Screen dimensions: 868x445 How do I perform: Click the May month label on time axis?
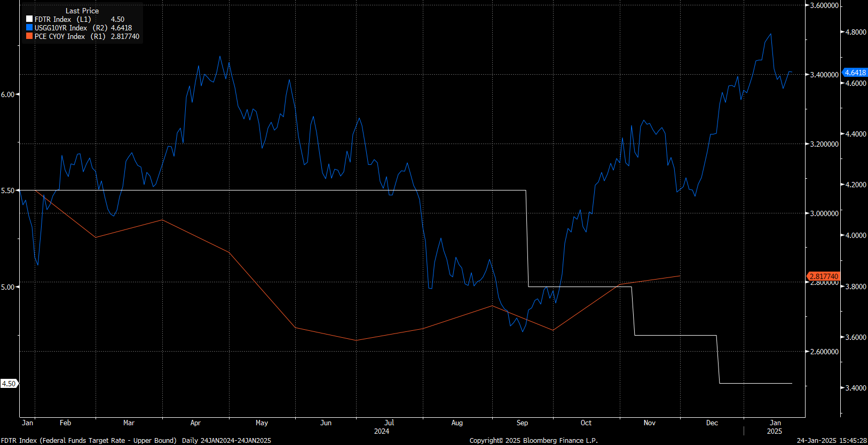point(262,423)
